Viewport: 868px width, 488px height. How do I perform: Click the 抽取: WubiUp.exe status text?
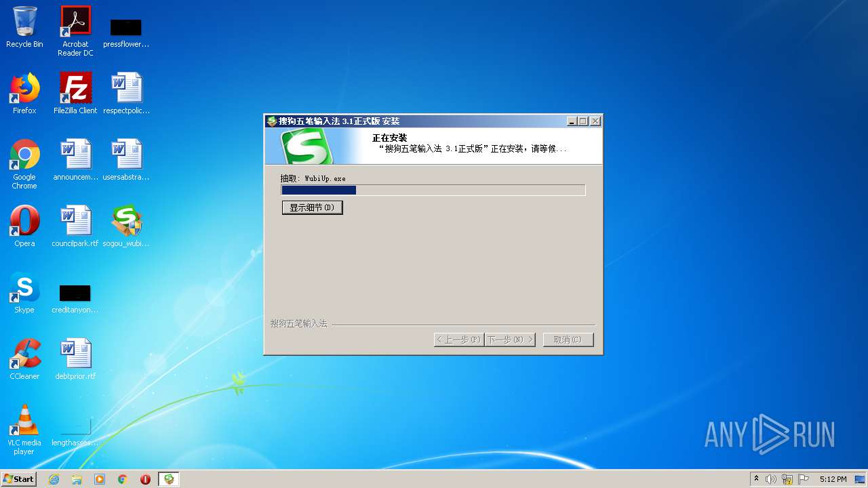[313, 178]
